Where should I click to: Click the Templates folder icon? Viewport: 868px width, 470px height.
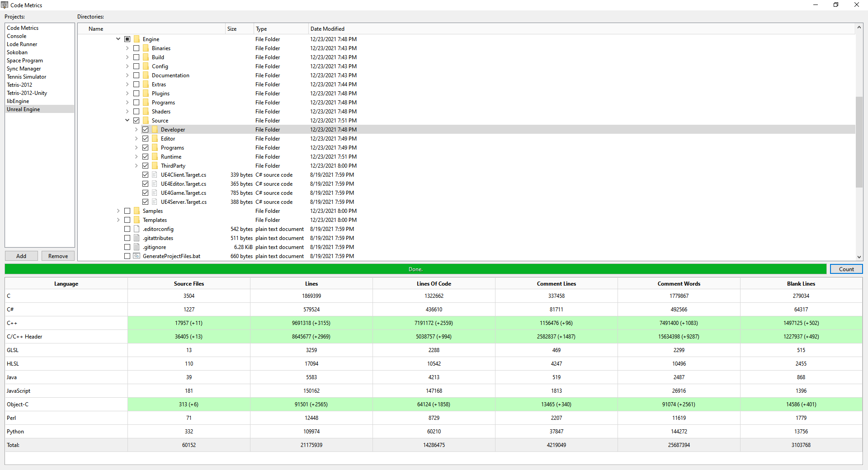137,220
